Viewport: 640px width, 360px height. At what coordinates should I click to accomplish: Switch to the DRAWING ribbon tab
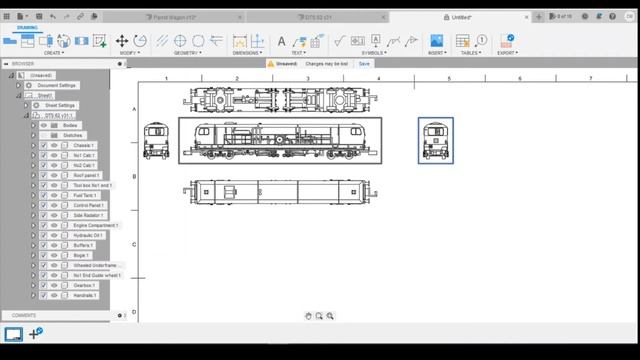[x=27, y=27]
